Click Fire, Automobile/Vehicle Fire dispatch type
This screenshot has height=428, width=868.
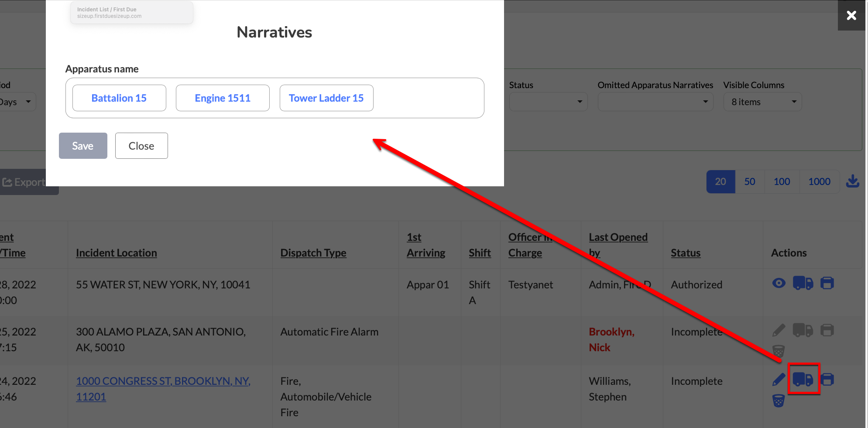point(326,397)
